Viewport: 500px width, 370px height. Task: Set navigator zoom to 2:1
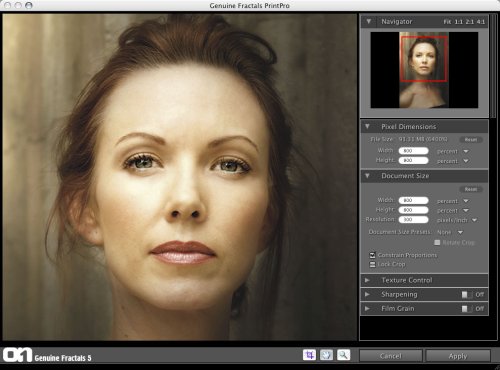click(470, 22)
